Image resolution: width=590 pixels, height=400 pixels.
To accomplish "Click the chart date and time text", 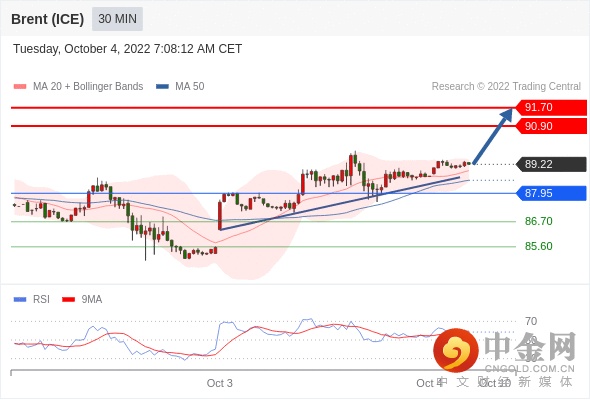I will [128, 49].
